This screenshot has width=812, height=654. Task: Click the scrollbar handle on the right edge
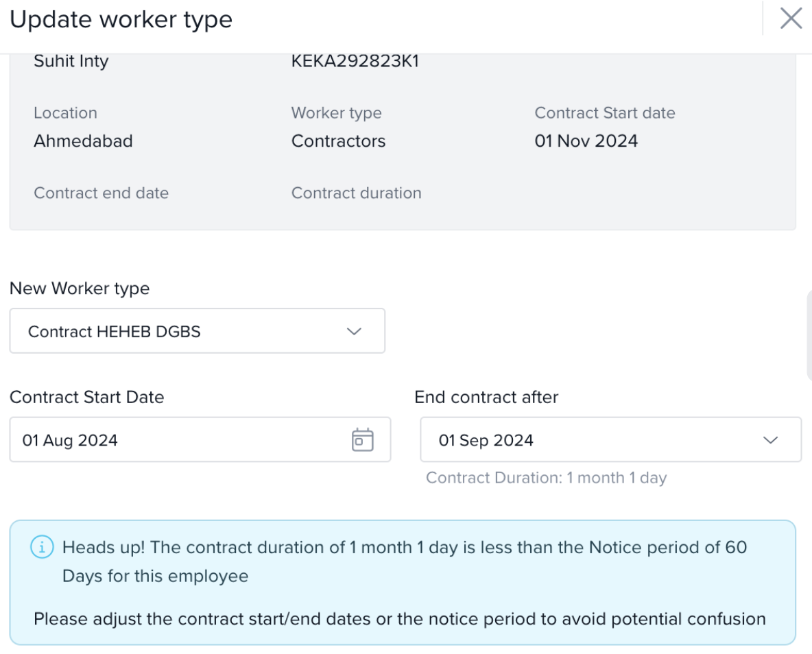click(809, 334)
